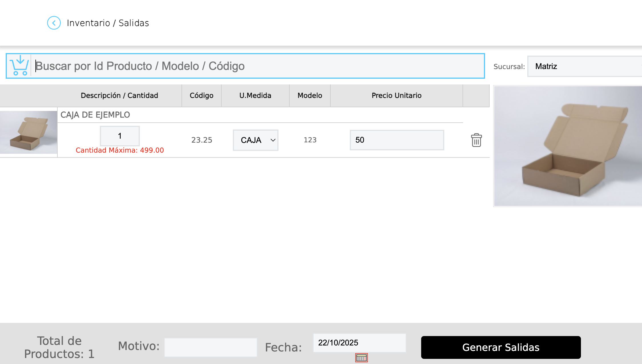Click the small box product thumbnail
Image resolution: width=642 pixels, height=364 pixels.
point(29,132)
